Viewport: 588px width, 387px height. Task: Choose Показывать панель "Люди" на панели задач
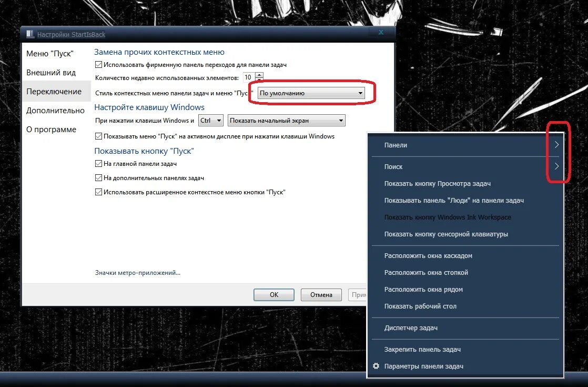point(465,201)
